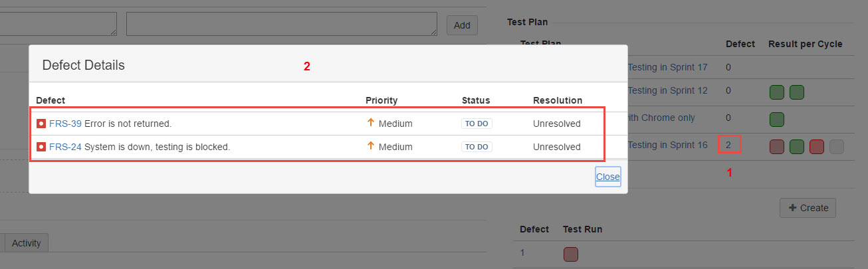Open the FRS-24 defect link
Viewport: 868px width, 269px height.
coord(65,147)
